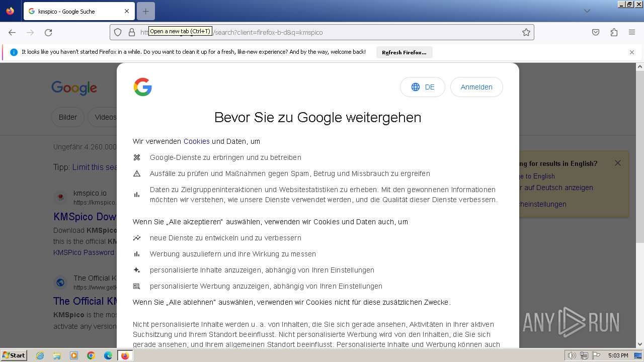The image size is (644, 362).
Task: Click the 5:03 PM system clock
Action: point(618,355)
